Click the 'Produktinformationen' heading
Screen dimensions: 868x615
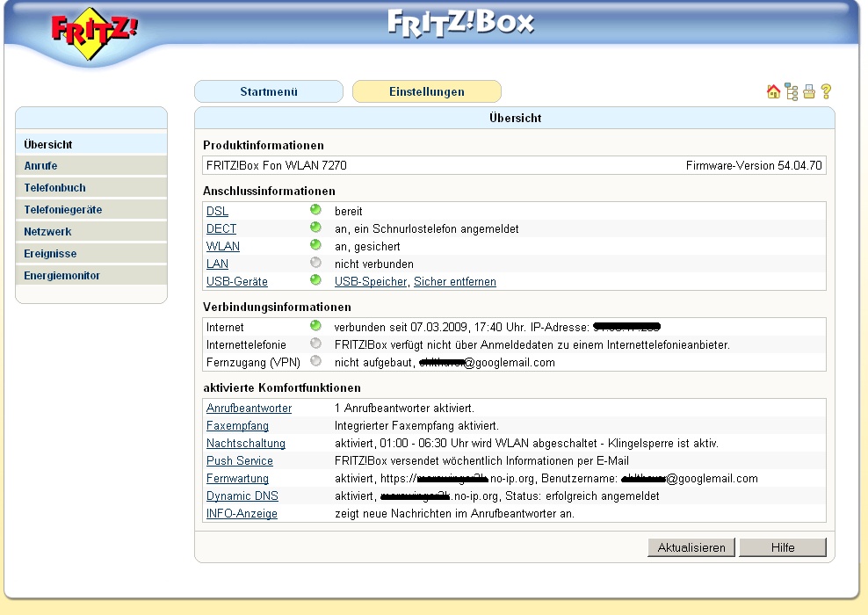pyautogui.click(x=264, y=146)
